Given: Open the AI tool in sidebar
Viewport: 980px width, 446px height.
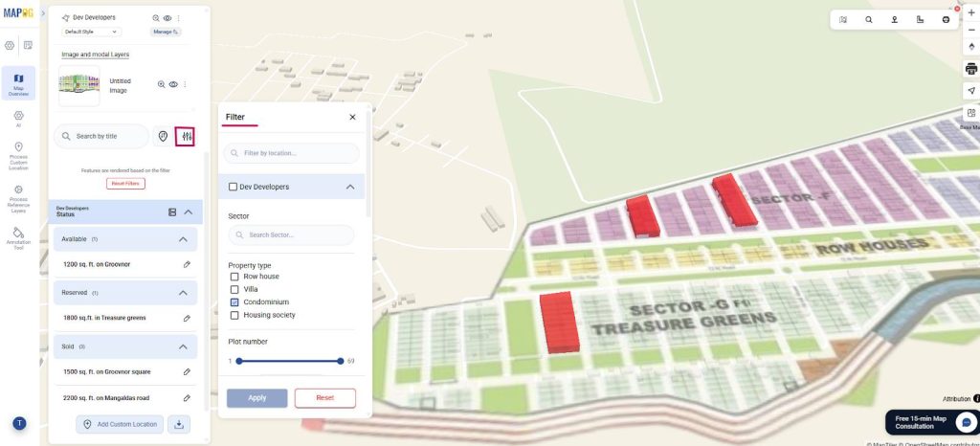Looking at the screenshot, I should point(18,119).
